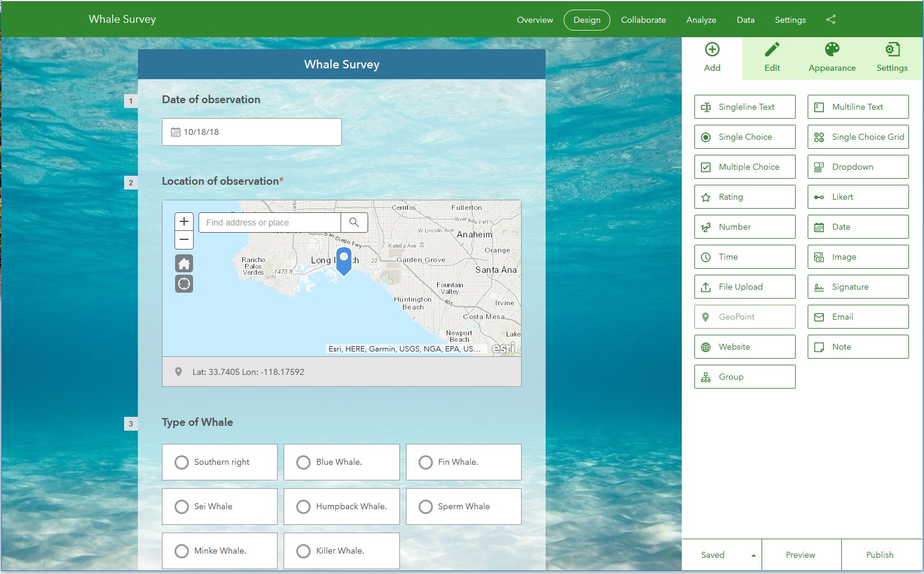Expand the Saved dropdown arrow

click(753, 555)
